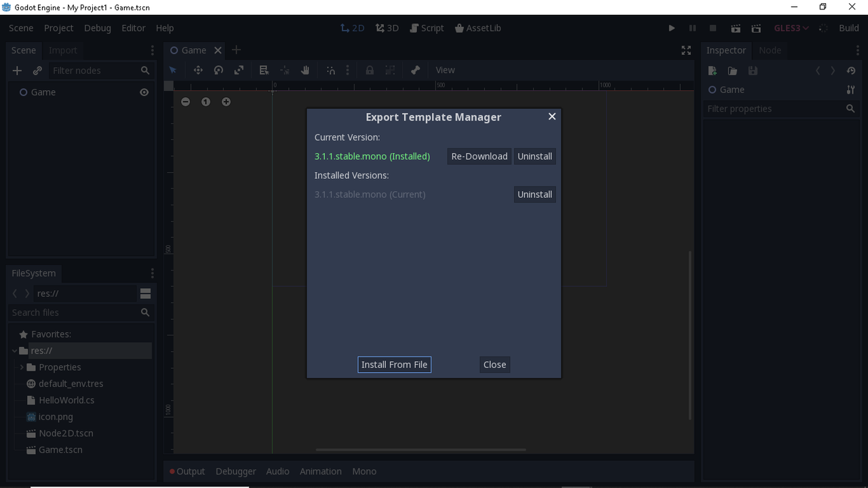Image resolution: width=868 pixels, height=488 pixels.
Task: Click Re-Download for current template version
Action: coord(479,156)
